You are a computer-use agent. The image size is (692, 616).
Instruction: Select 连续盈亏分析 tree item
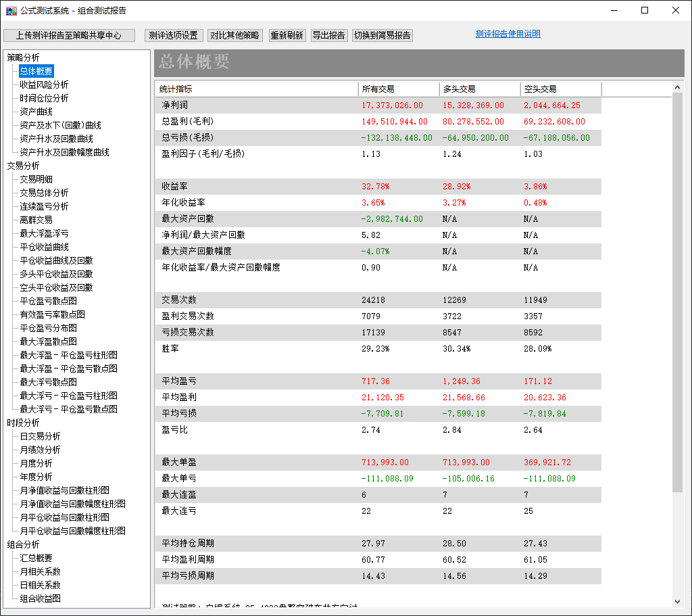click(x=44, y=206)
